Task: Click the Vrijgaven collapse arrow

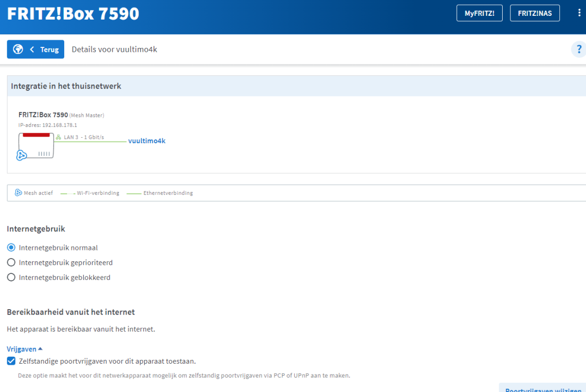Action: [40, 348]
